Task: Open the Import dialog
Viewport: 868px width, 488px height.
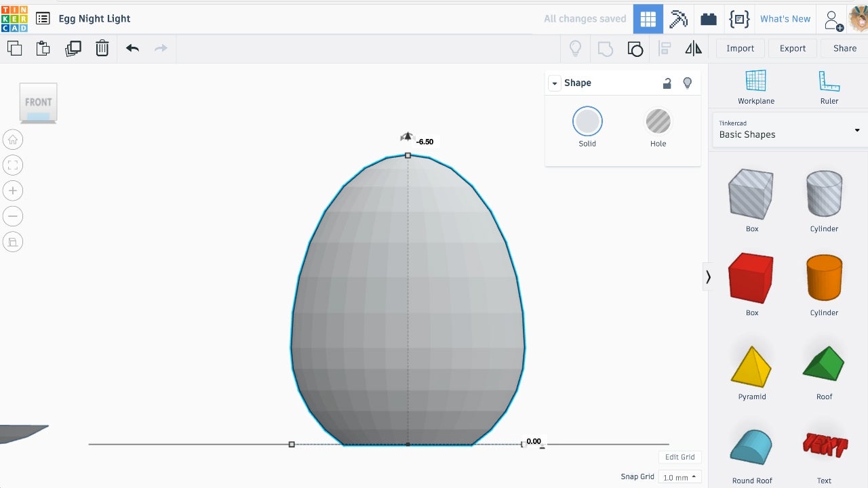Action: tap(740, 48)
